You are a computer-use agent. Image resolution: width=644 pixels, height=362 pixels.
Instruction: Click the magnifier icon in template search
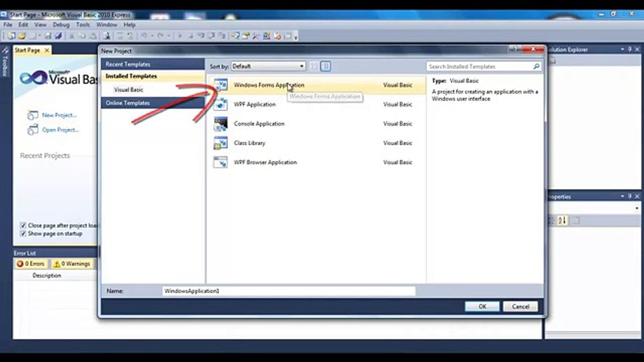tap(536, 66)
